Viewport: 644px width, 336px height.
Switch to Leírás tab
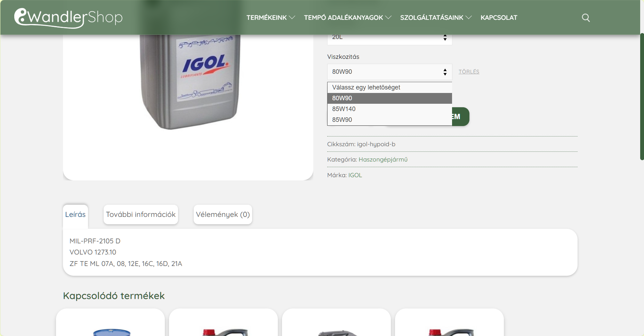click(x=75, y=214)
